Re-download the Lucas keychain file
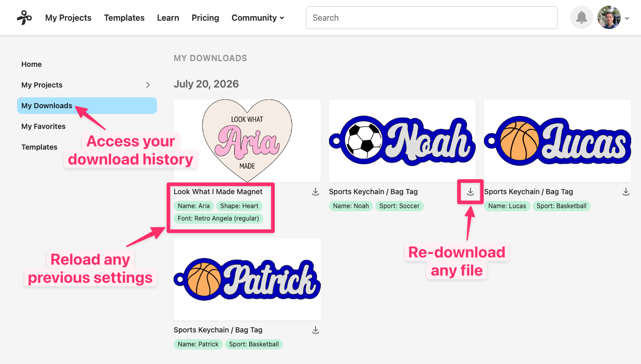The image size is (641, 364). [626, 192]
